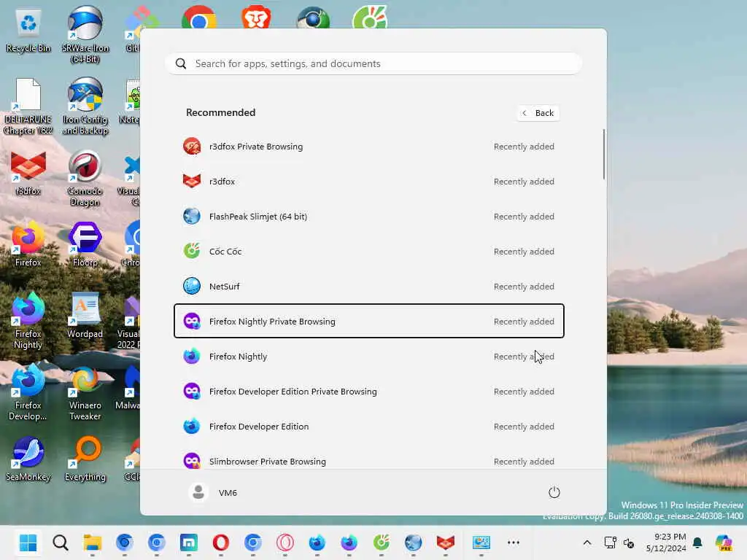Open clock showing 9:23 PM 5/12/2024
The height and width of the screenshot is (560, 747).
666,542
